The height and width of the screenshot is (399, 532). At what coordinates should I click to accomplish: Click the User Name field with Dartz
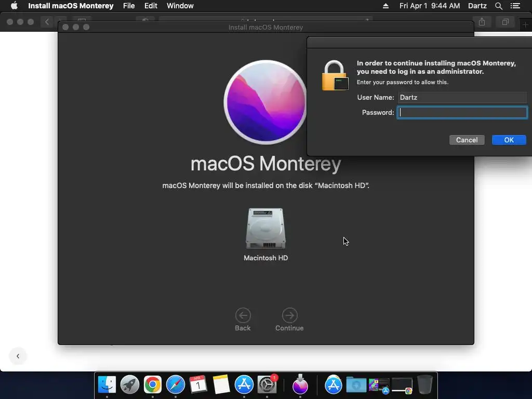(x=462, y=97)
